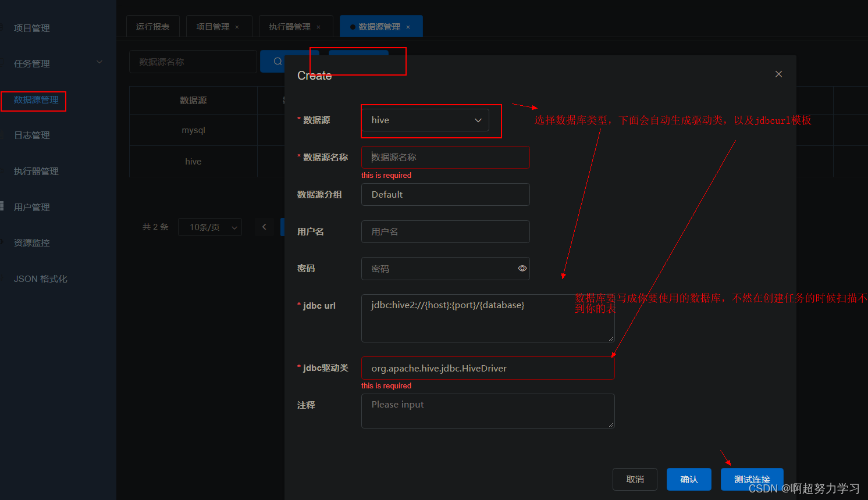Viewport: 868px width, 500px height.
Task: Click the 测试连接 button
Action: pos(752,479)
